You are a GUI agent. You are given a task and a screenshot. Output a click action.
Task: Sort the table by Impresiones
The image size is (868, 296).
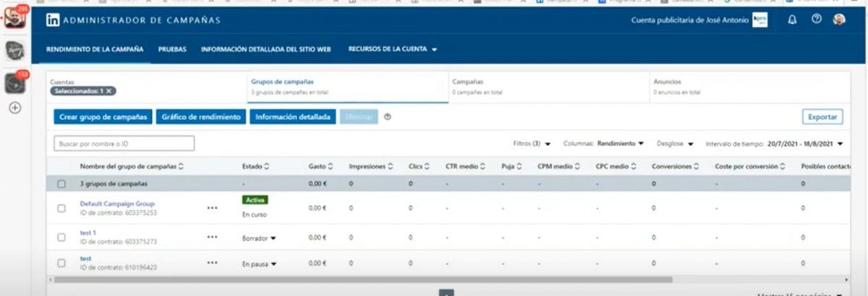pyautogui.click(x=371, y=166)
